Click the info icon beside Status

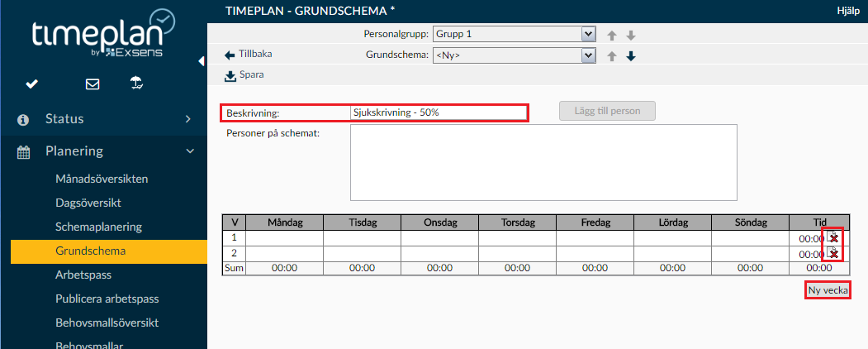(23, 120)
